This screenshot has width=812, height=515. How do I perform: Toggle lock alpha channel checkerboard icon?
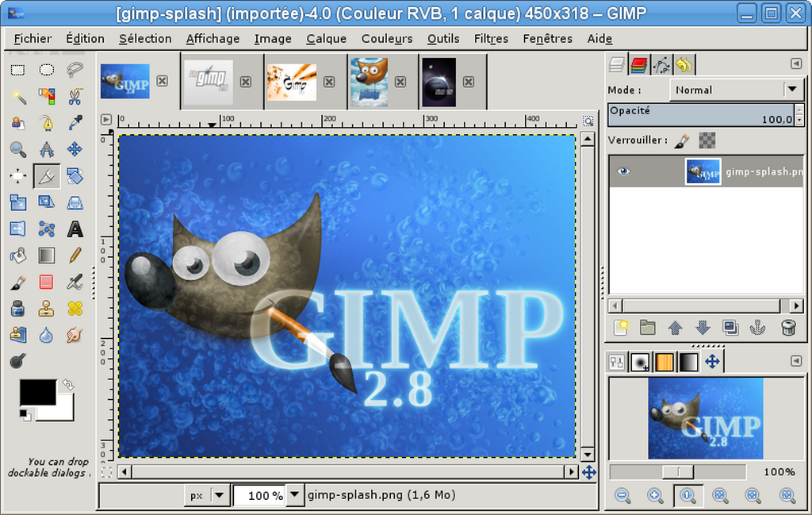click(707, 140)
